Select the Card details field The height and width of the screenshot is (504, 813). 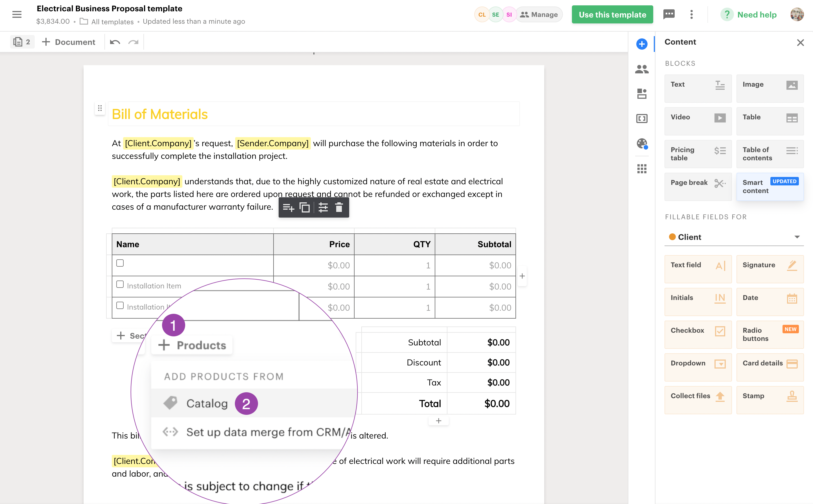click(x=770, y=367)
